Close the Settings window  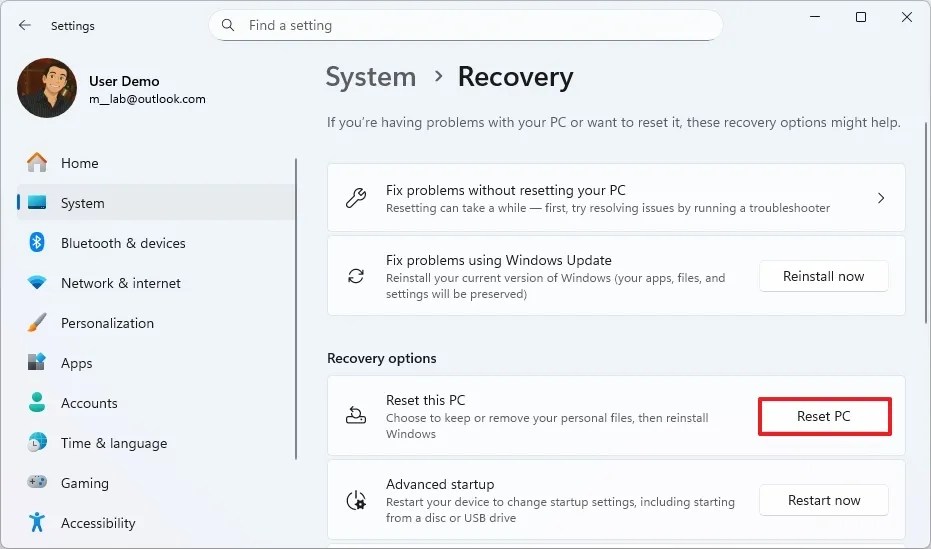coord(907,17)
